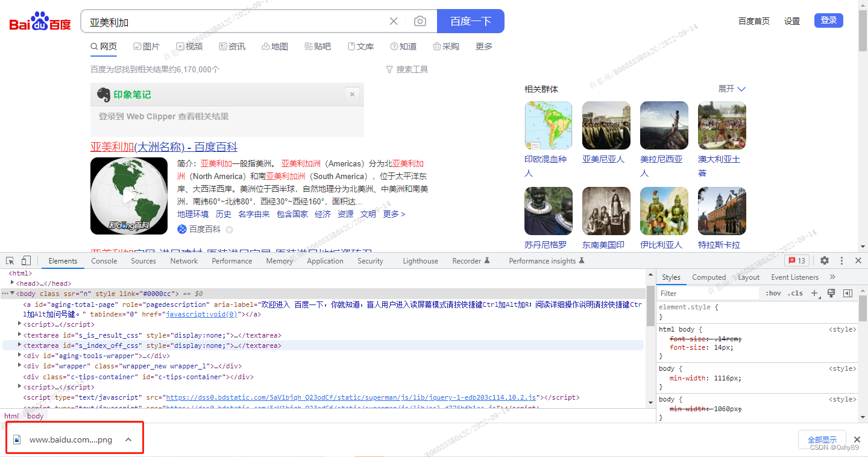The image size is (868, 457).
Task: Collapse the <body> node in the Elements tree
Action: tap(13, 294)
